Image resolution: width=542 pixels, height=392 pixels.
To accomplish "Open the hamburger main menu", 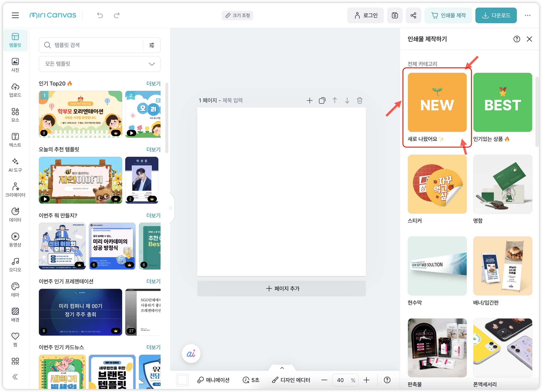I will [x=15, y=16].
